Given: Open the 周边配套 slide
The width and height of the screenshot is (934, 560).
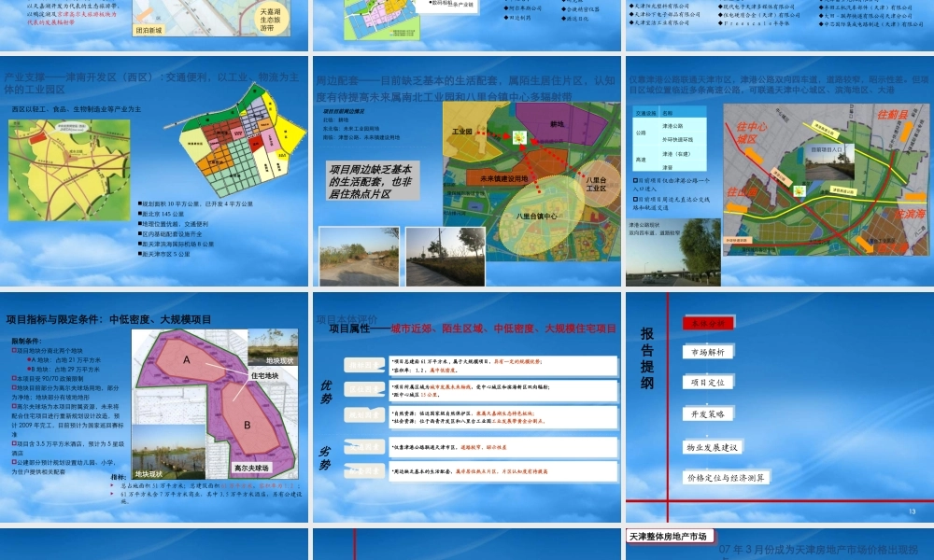Looking at the screenshot, I should (x=467, y=171).
